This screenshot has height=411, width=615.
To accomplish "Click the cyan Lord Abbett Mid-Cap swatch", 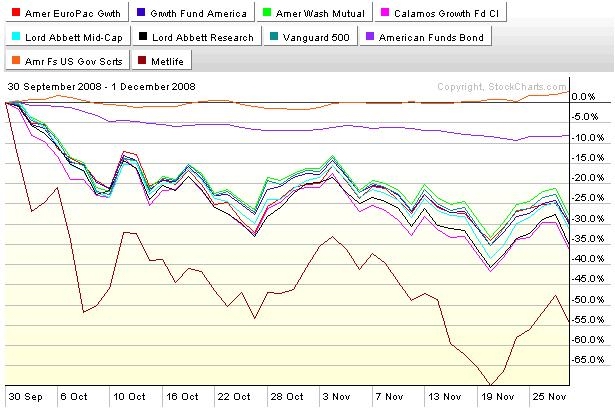I will coord(16,36).
